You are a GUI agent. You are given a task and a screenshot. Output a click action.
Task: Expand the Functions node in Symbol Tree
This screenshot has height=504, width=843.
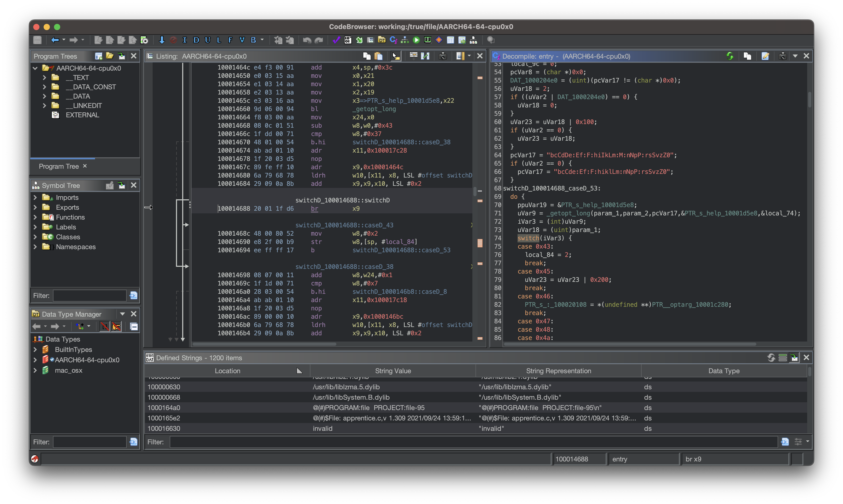[35, 217]
